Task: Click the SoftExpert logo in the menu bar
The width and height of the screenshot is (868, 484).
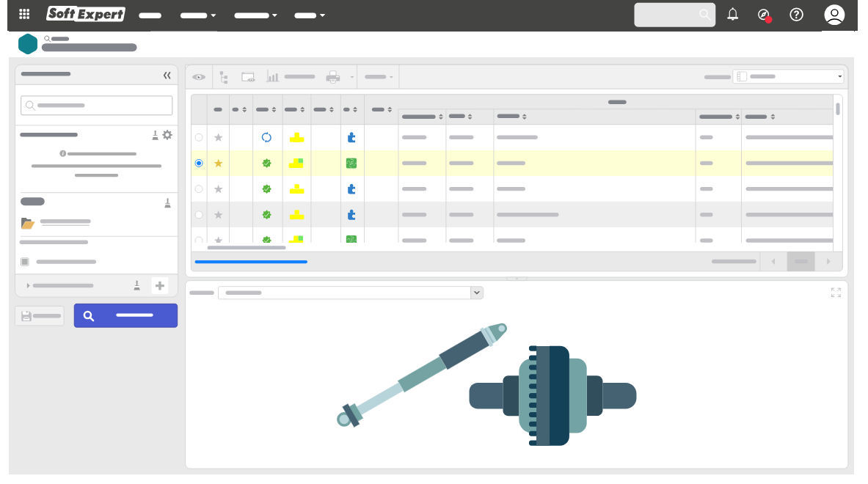Action: (86, 14)
